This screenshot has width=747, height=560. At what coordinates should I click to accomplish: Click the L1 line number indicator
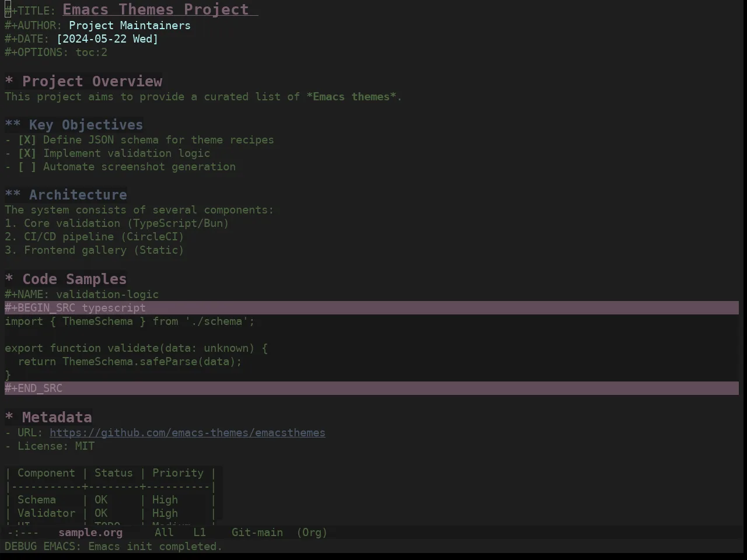coord(200,533)
